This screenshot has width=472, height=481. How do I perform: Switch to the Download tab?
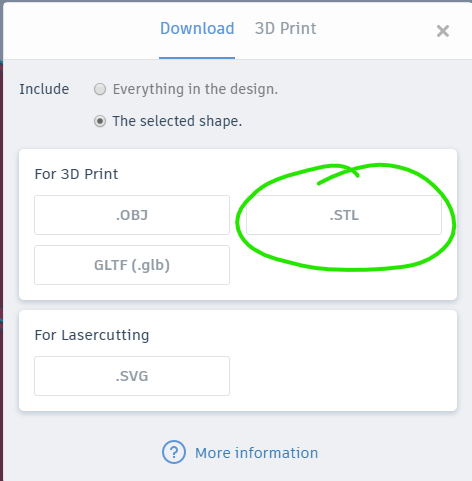click(197, 28)
